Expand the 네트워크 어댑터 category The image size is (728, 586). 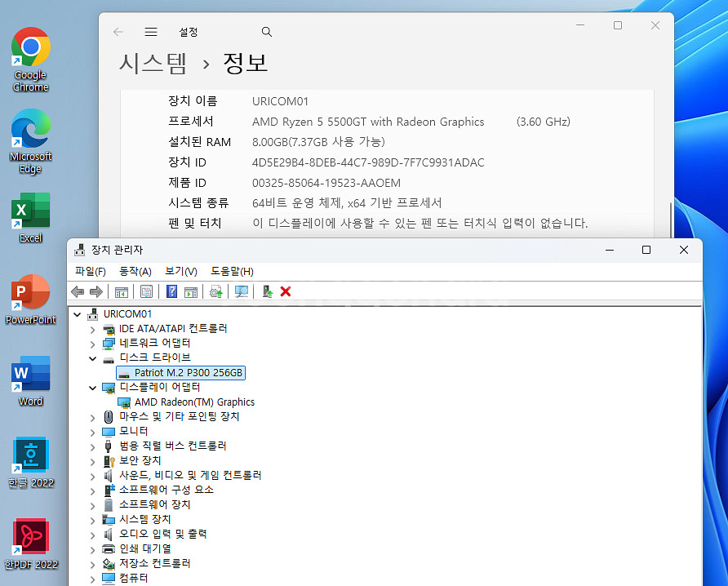(x=92, y=343)
